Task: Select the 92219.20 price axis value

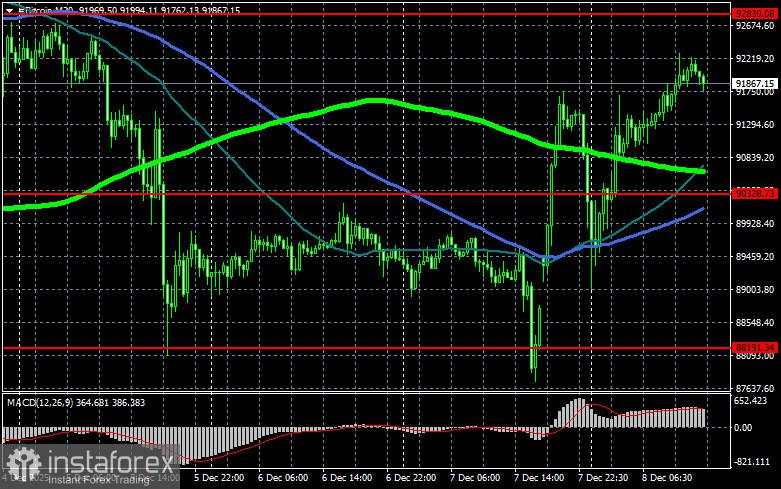Action: coord(755,59)
